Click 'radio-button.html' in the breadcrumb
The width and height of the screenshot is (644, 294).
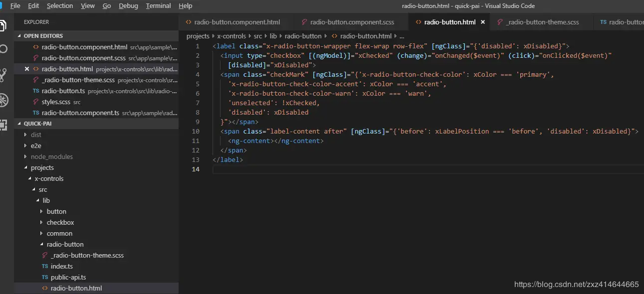[366, 36]
